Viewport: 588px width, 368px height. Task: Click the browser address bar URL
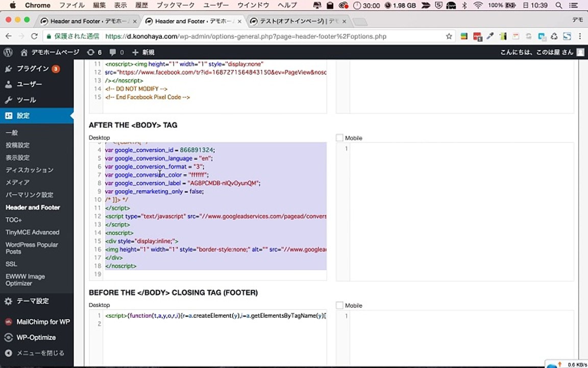[246, 36]
